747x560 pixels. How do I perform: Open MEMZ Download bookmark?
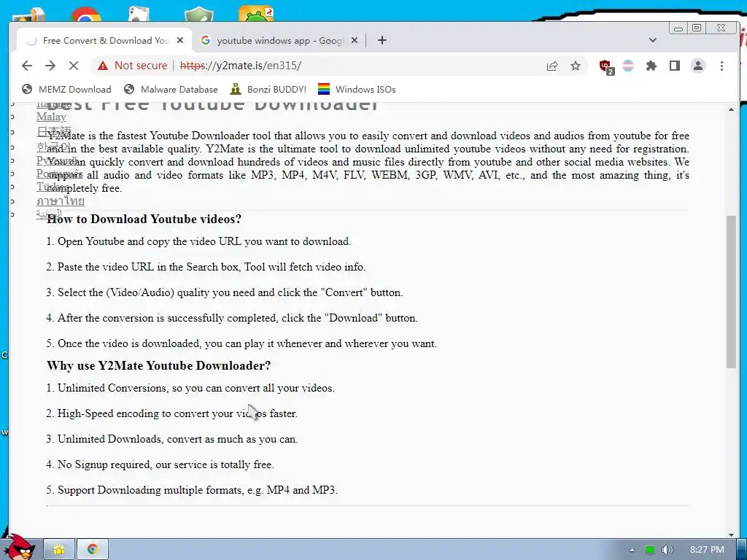[66, 90]
